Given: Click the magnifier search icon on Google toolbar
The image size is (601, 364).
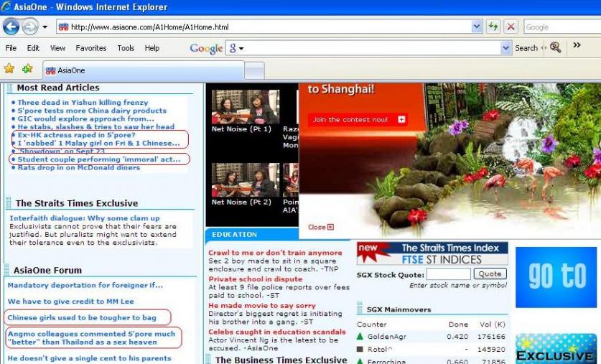Looking at the screenshot, I should pyautogui.click(x=555, y=47).
